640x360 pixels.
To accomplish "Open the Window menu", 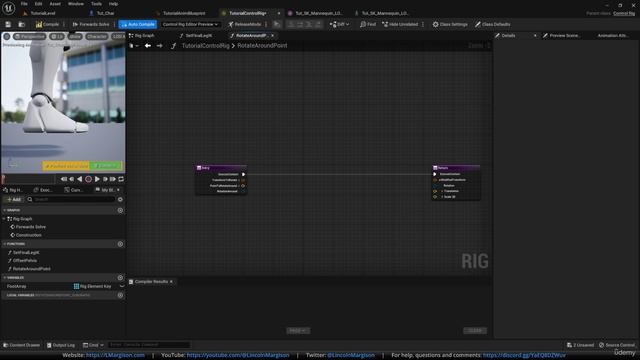I will click(x=76, y=4).
